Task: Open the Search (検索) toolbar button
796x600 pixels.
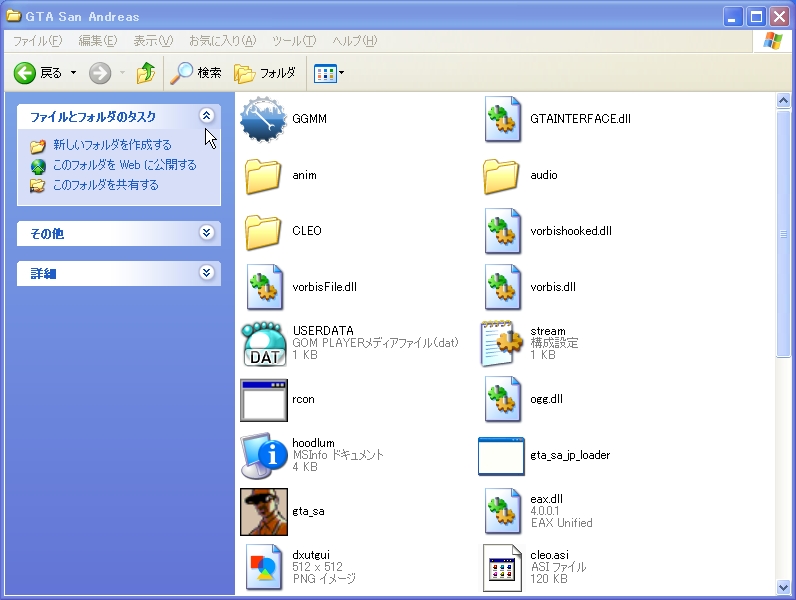Action: tap(196, 73)
